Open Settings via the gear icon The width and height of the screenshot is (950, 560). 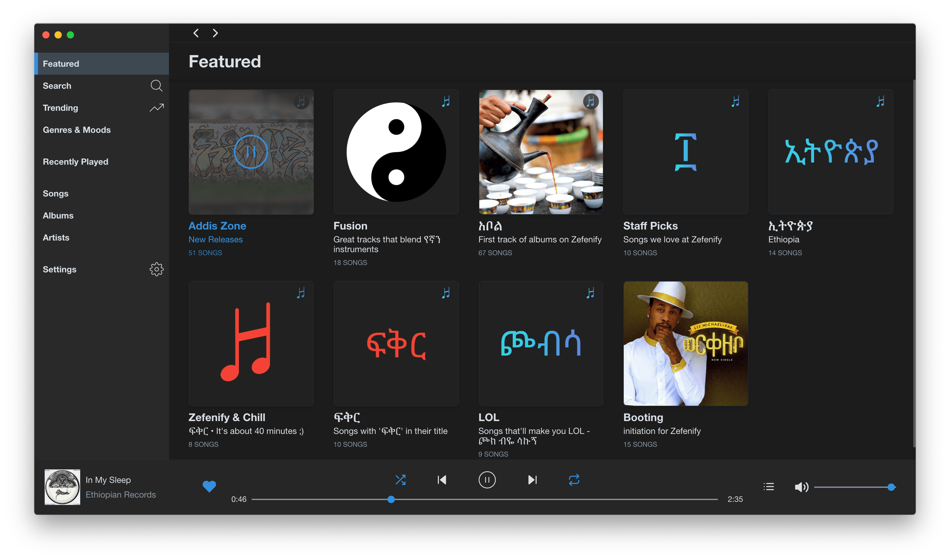[156, 269]
